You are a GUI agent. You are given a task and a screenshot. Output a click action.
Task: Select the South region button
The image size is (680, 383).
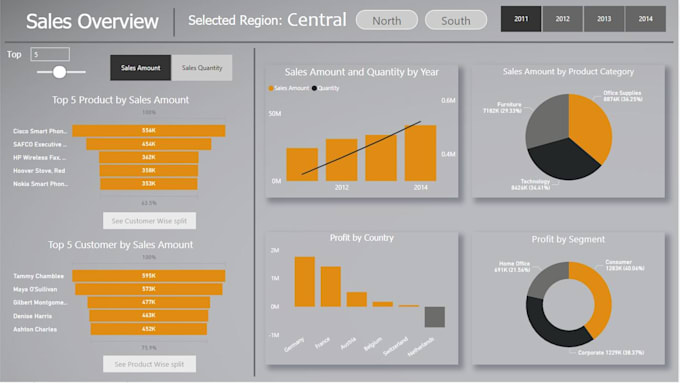(x=456, y=20)
